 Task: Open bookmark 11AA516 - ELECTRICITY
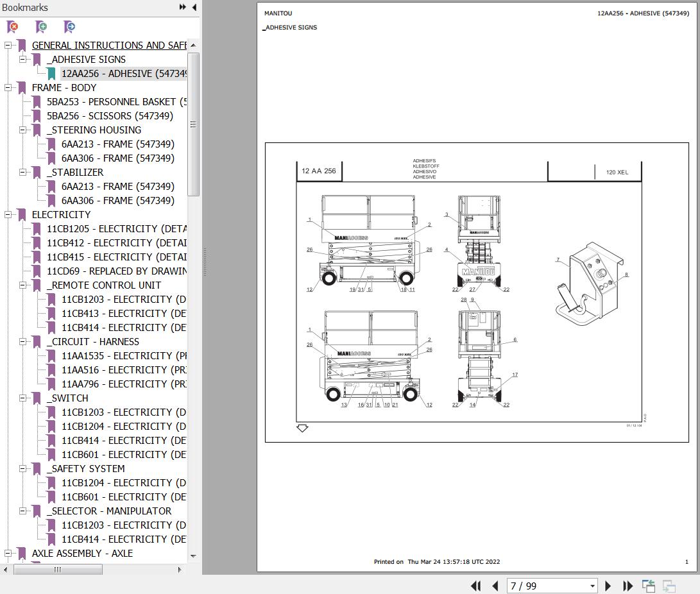coord(124,370)
